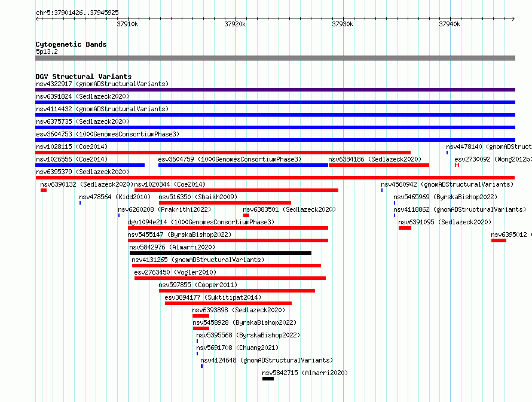This screenshot has width=532, height=402.
Task: Click the blue esv3604759 variant bar
Action: (243, 165)
